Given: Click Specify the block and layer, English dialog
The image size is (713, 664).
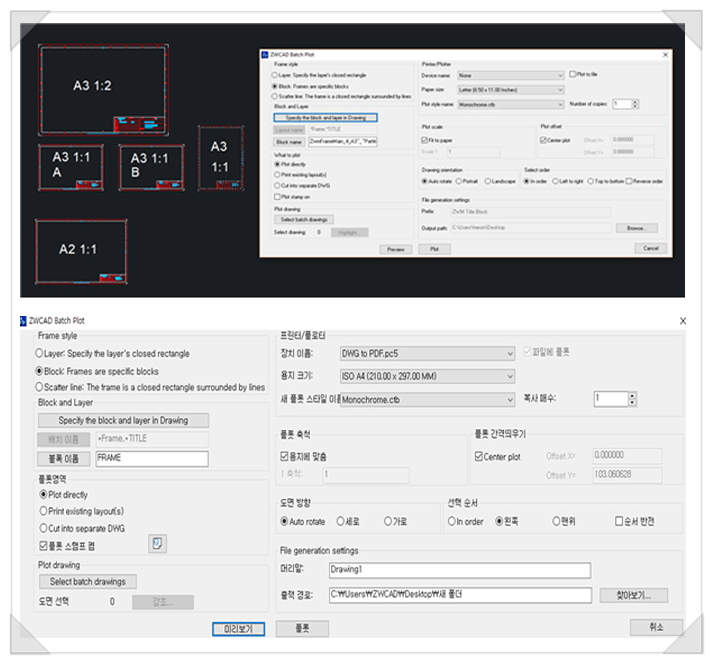Looking at the screenshot, I should coord(326,118).
